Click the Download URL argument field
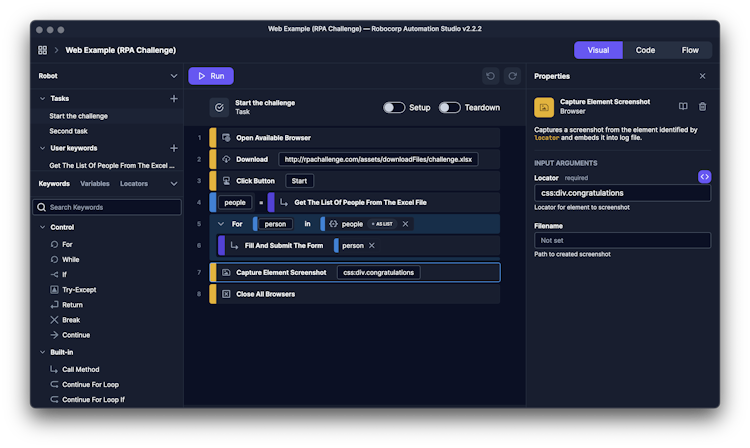The image size is (750, 448). 378,159
